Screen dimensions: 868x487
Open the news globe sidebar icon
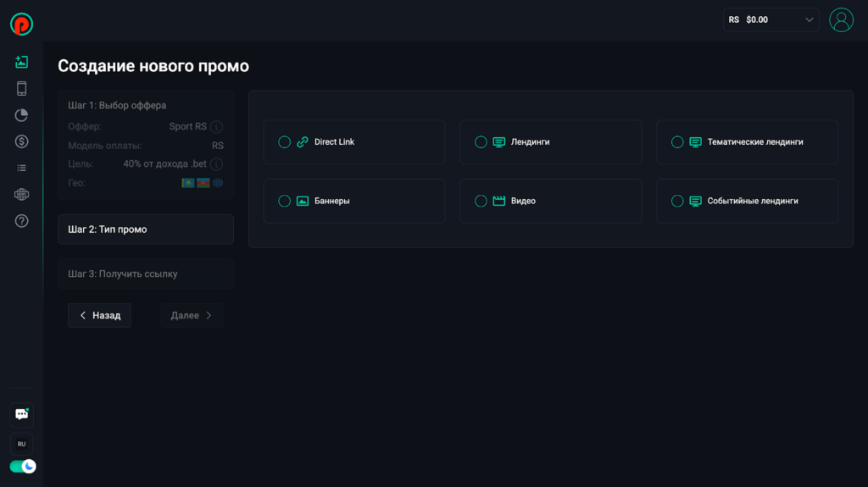pos(21,194)
